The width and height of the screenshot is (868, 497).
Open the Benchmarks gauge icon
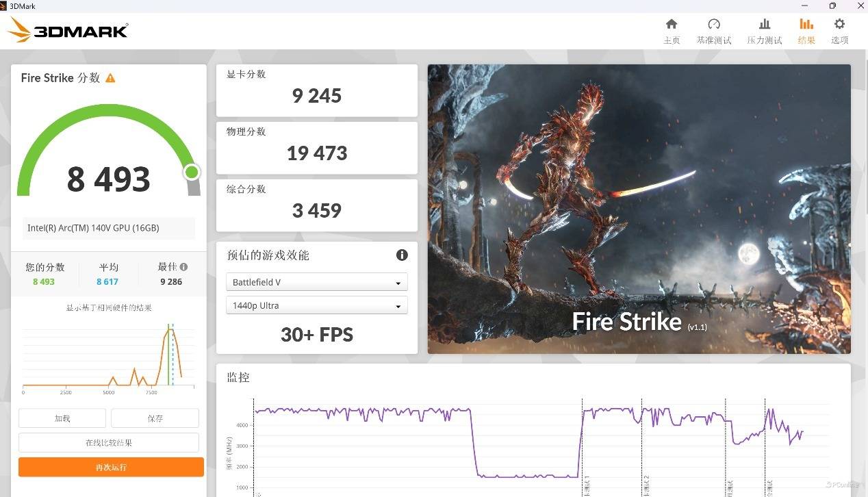pyautogui.click(x=714, y=25)
